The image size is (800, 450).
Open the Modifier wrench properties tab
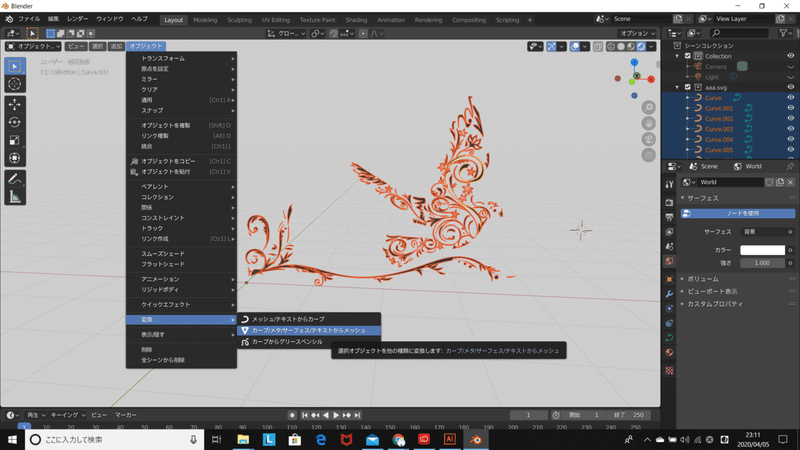(x=669, y=294)
